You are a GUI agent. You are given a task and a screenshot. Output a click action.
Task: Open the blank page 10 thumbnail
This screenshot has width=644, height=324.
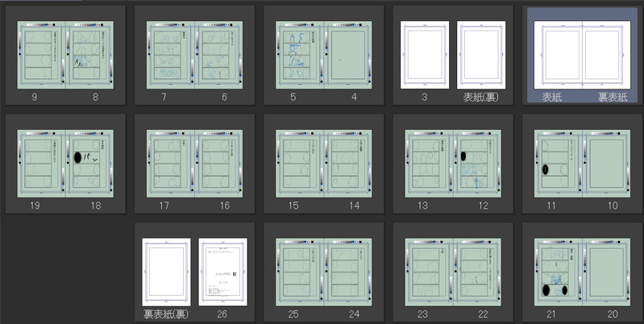click(x=607, y=164)
